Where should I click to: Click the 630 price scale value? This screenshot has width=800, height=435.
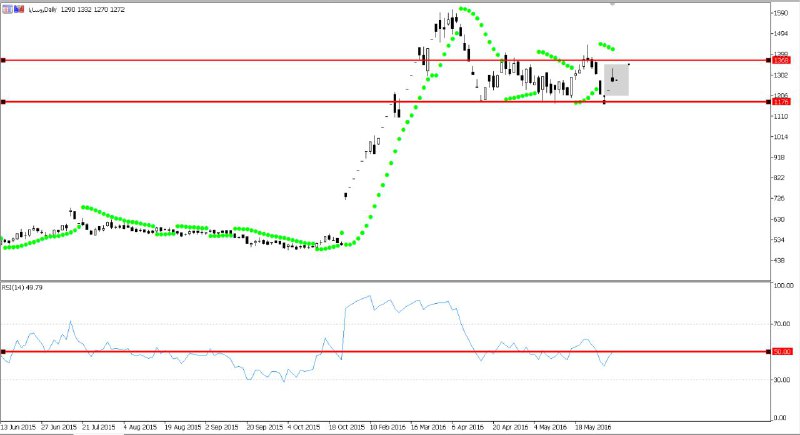[779, 220]
